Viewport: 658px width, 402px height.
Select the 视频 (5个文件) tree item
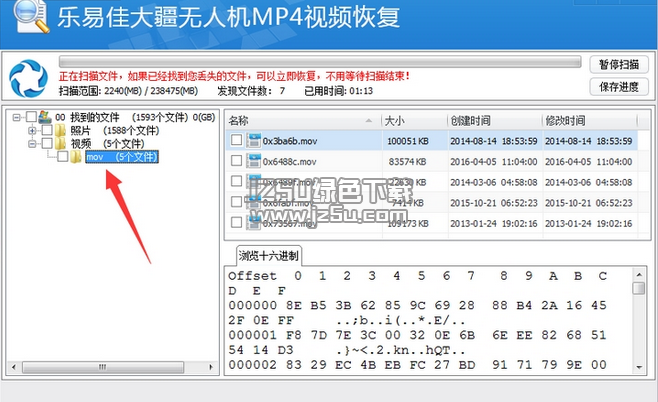tap(107, 144)
